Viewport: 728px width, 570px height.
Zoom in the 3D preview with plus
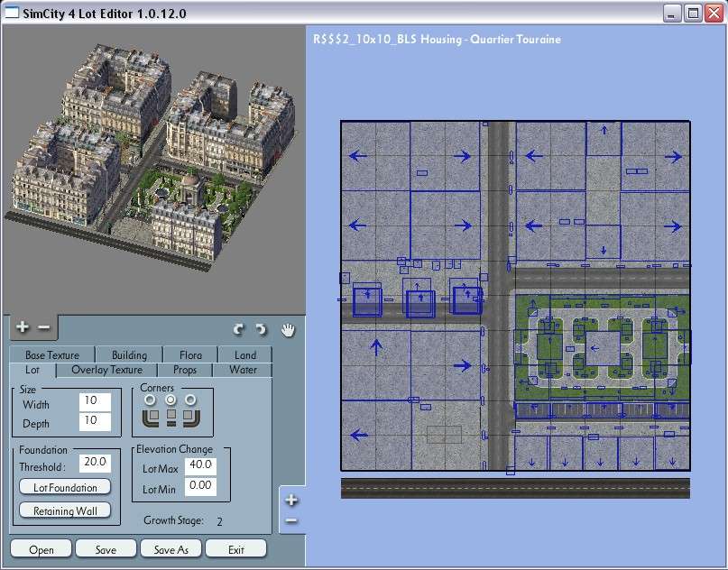(22, 327)
